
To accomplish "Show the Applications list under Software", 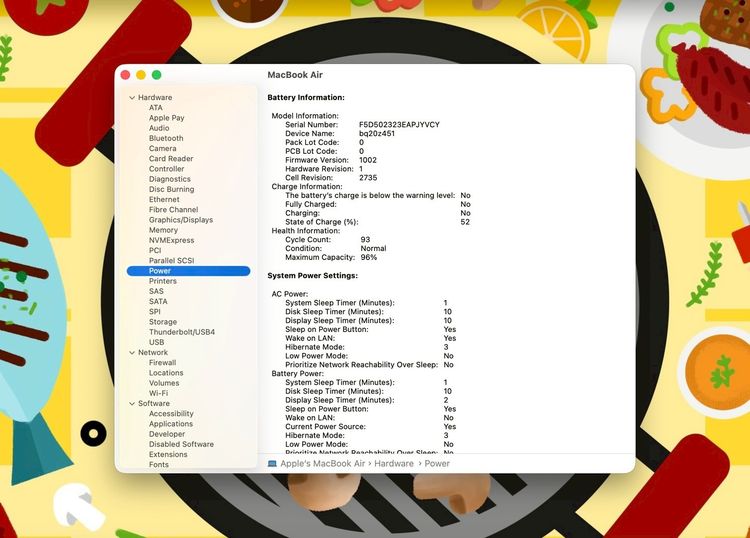I will (171, 424).
